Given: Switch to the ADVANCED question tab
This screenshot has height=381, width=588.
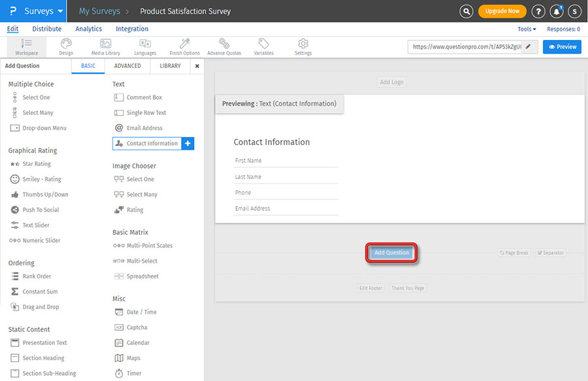Looking at the screenshot, I should pos(127,66).
